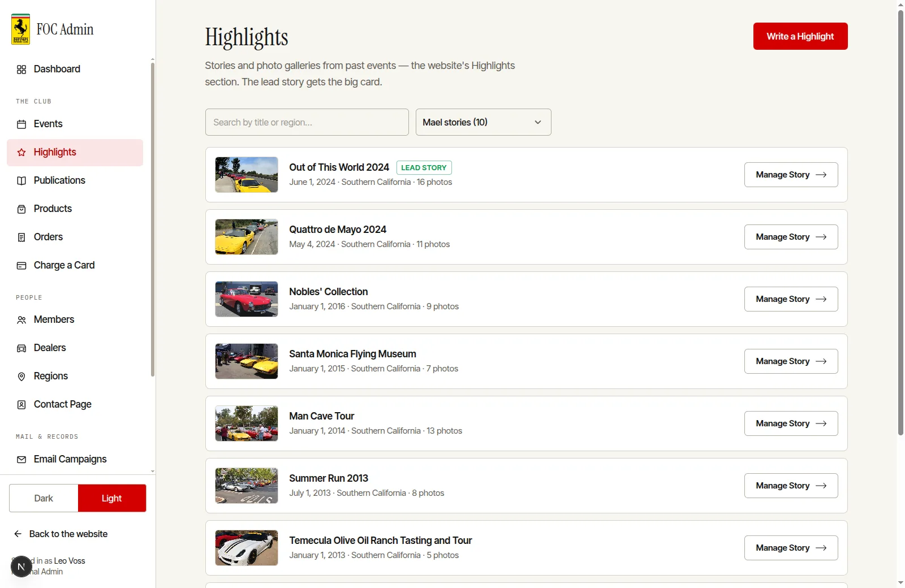
Task: Click Summer Run 2013 thumbnail
Action: click(x=247, y=486)
